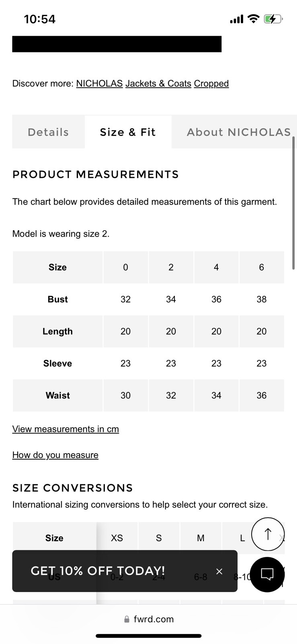Tap the size 2 column header
The height and width of the screenshot is (644, 297).
171,267
